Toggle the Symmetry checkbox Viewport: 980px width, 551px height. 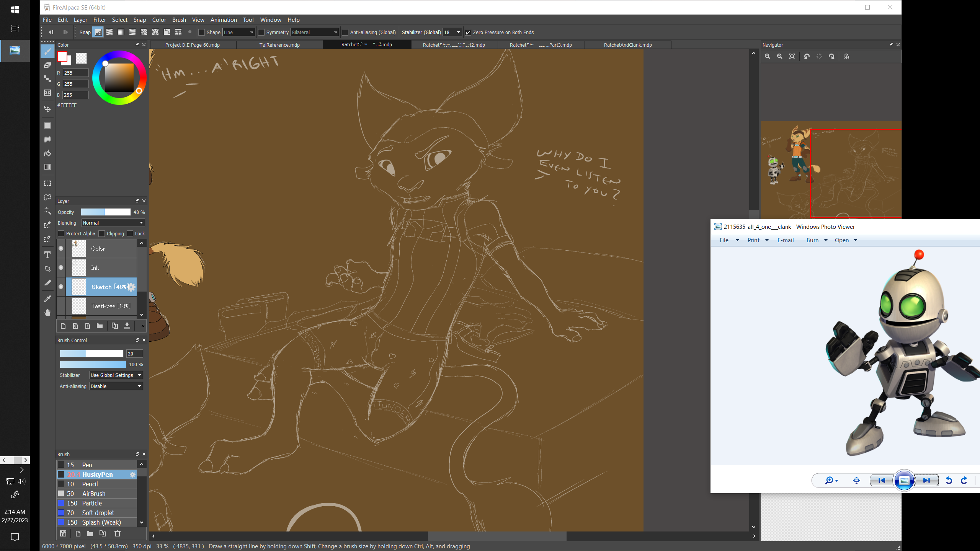click(x=261, y=33)
